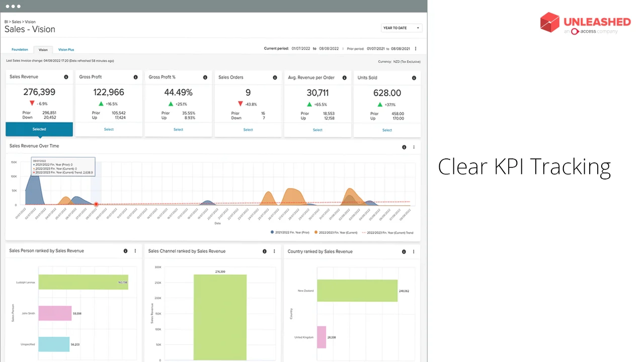
Task: Open kebab menu beside prior period dates
Action: tap(416, 49)
